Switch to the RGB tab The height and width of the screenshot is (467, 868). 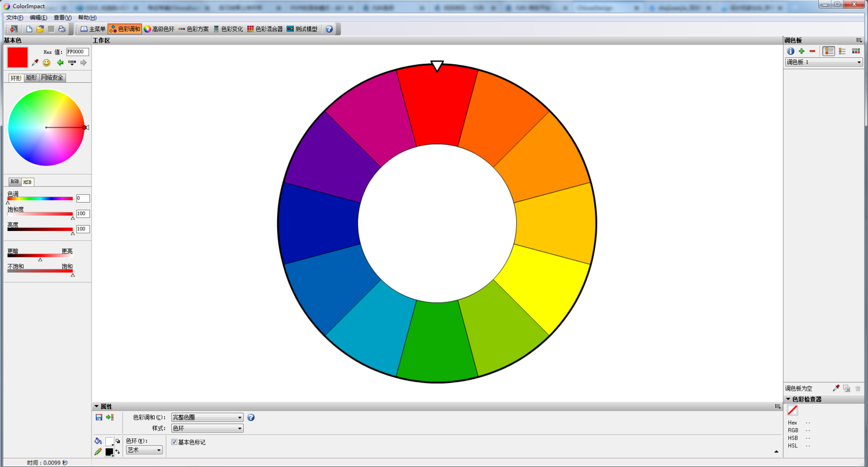tap(14, 182)
